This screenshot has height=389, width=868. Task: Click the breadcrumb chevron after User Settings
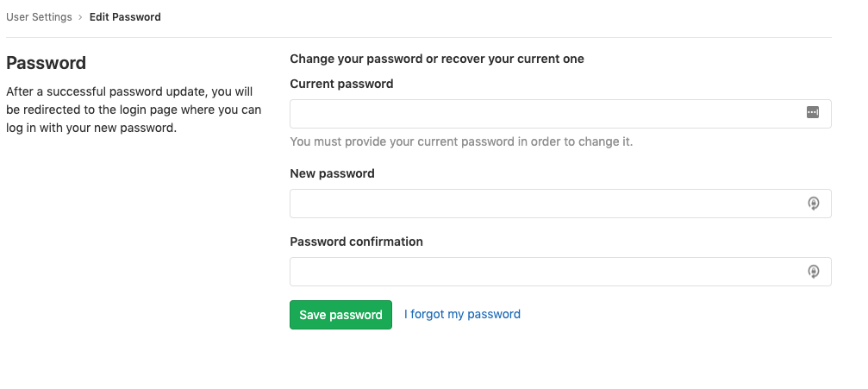(x=80, y=17)
